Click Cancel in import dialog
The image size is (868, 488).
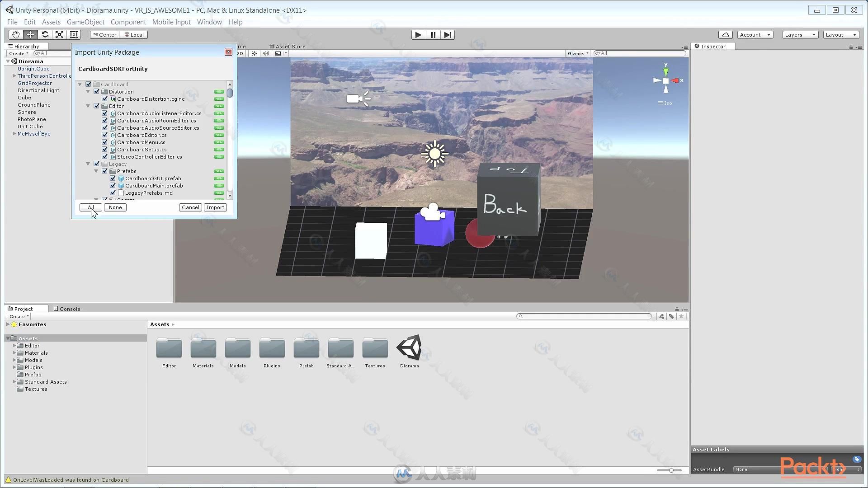[x=190, y=207]
